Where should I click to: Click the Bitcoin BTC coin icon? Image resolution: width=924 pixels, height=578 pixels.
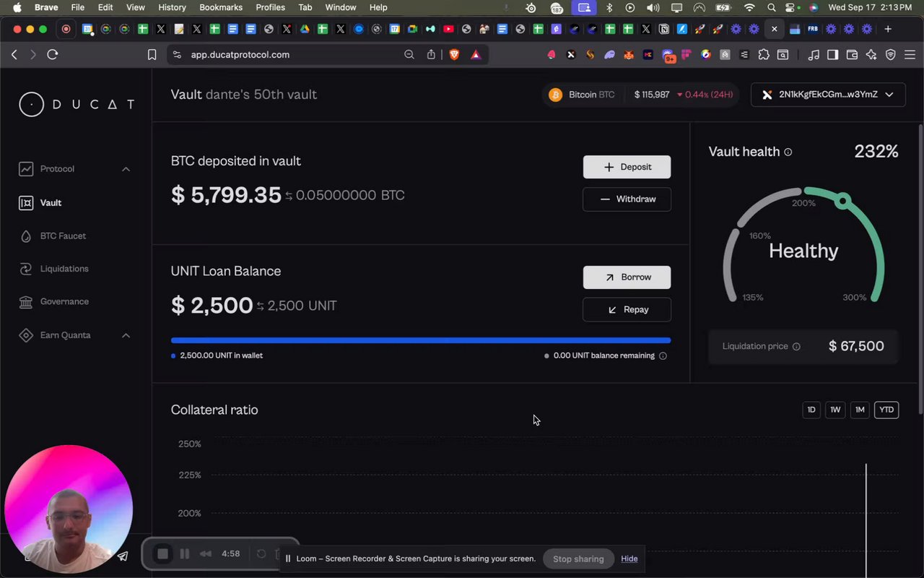[x=555, y=95]
